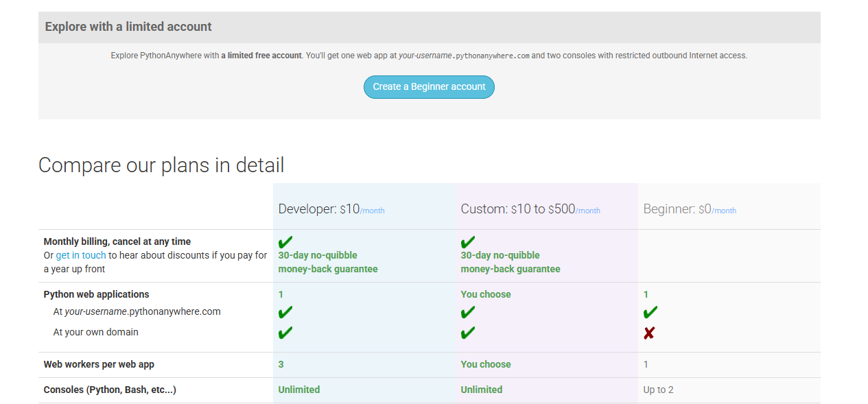Click the Explore with a limited account heading

[x=128, y=27]
